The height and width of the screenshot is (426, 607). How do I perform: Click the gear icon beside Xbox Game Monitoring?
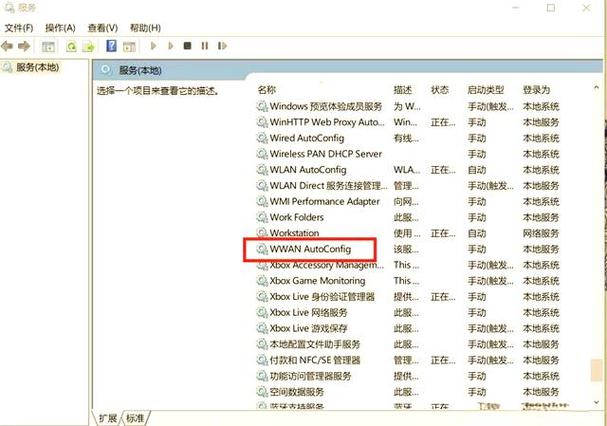(x=262, y=281)
